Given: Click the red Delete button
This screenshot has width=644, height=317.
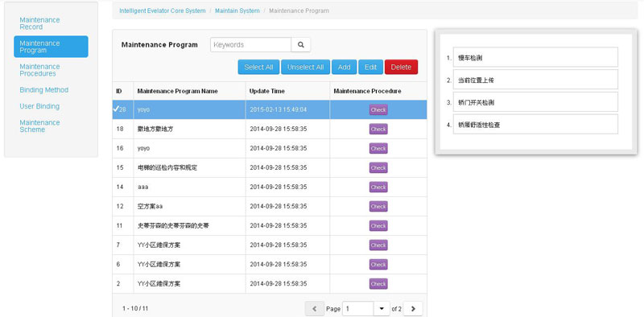Looking at the screenshot, I should point(401,68).
